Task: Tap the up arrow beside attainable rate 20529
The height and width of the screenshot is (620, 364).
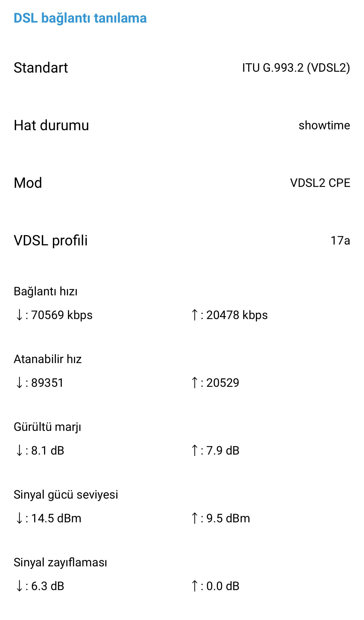Action: (194, 383)
